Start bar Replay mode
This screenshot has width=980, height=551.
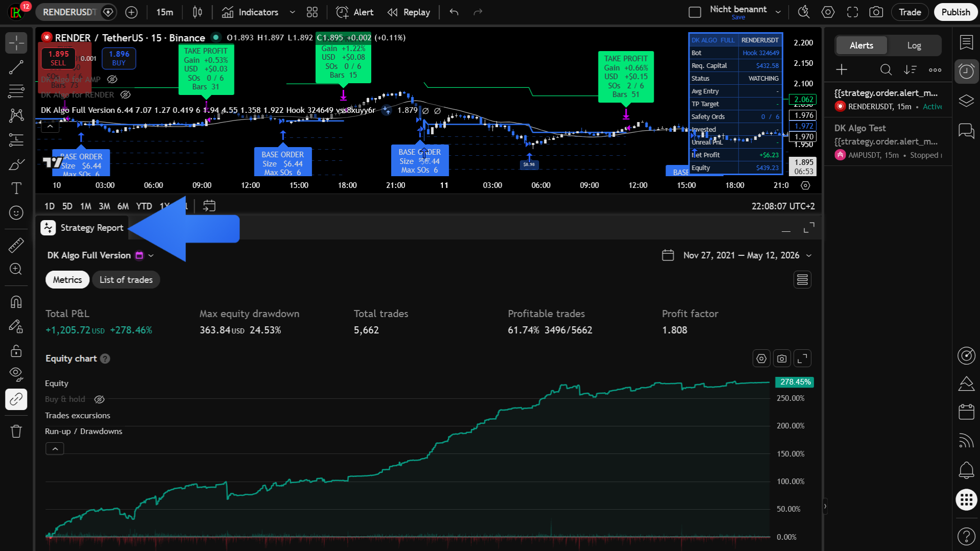409,12
